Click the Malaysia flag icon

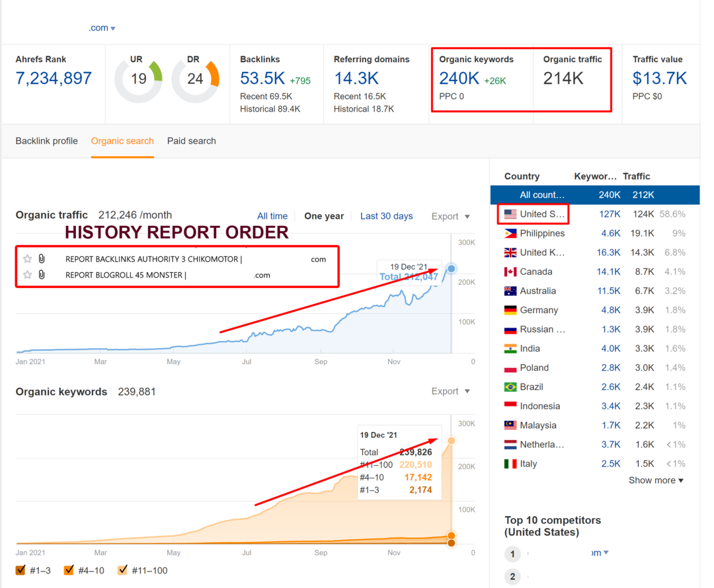click(510, 425)
